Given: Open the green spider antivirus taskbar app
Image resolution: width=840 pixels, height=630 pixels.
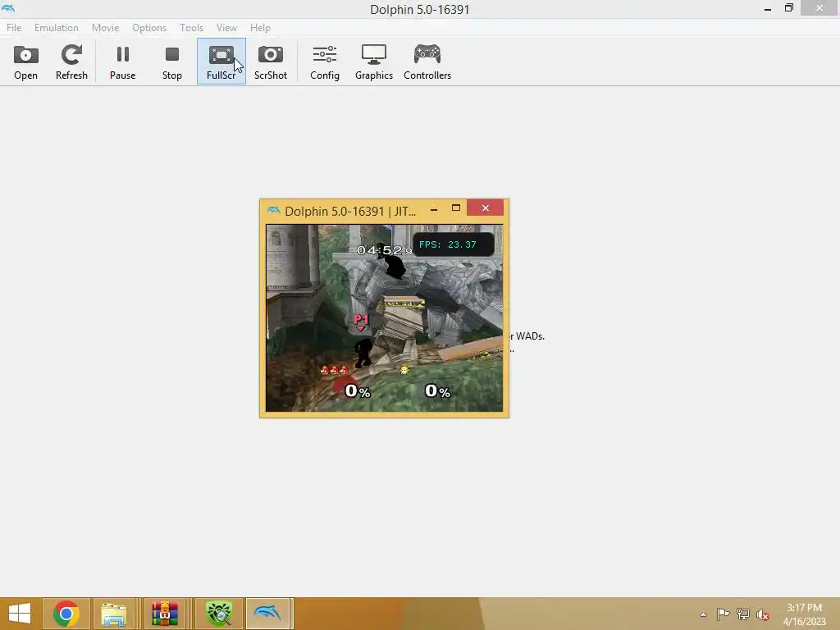Looking at the screenshot, I should coord(218,614).
